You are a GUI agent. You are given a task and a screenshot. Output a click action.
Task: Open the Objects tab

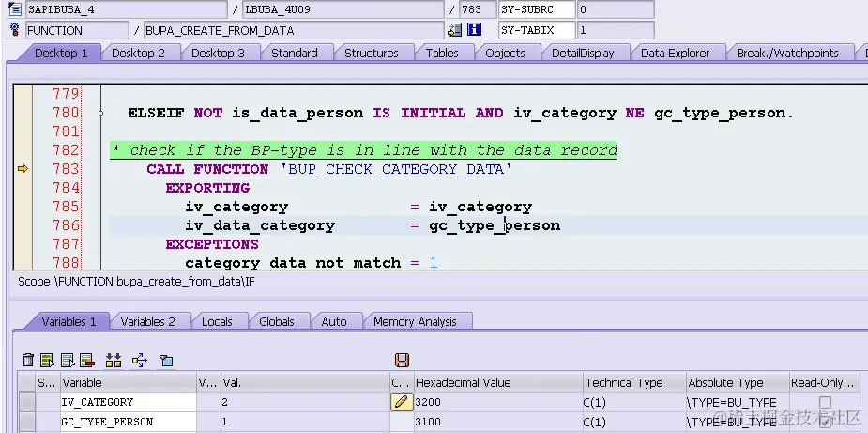tap(506, 54)
